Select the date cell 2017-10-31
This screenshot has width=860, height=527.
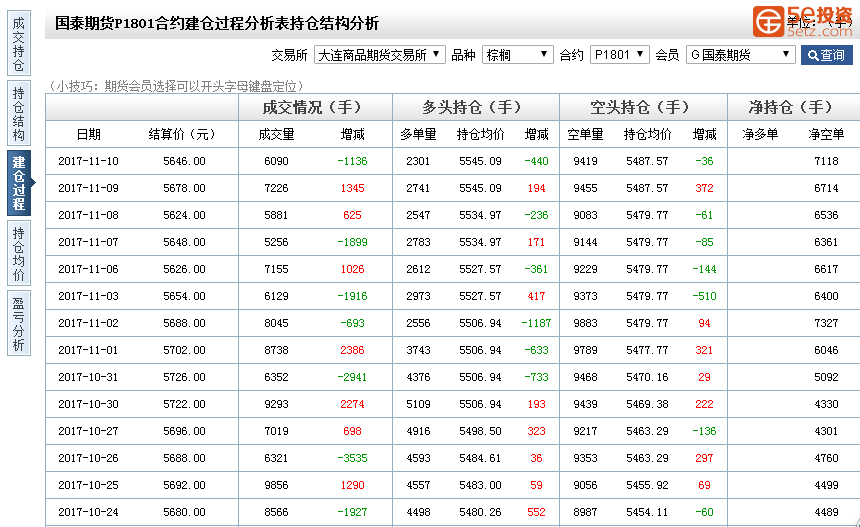click(88, 377)
